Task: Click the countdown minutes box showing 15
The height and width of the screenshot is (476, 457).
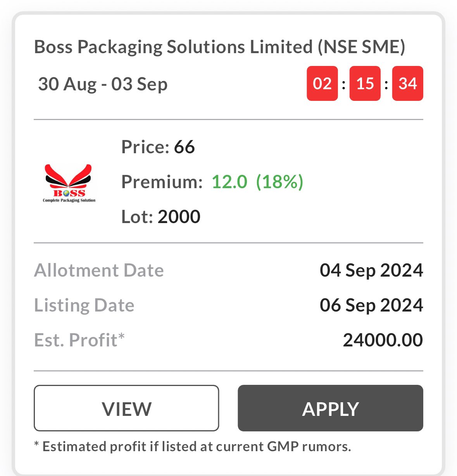Action: pos(365,83)
